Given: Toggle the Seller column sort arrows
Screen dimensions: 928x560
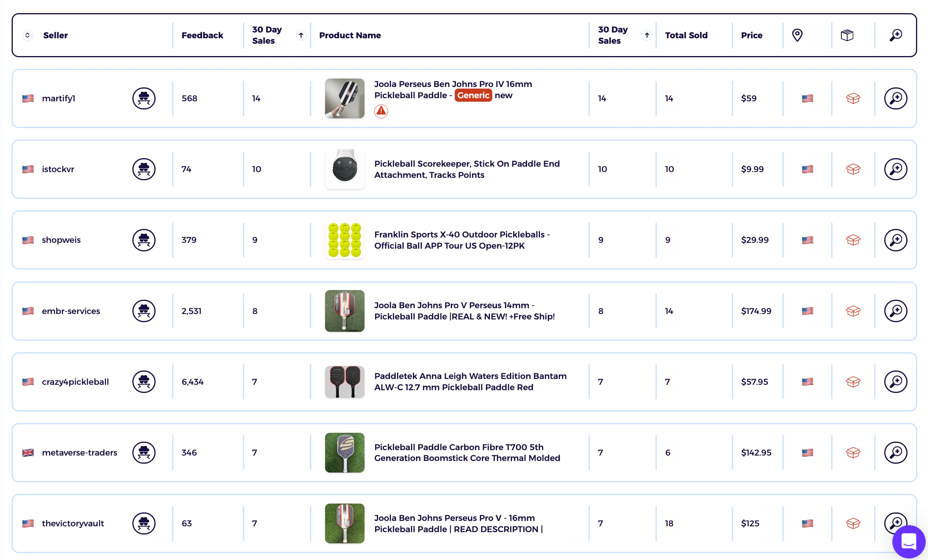Looking at the screenshot, I should click(27, 35).
